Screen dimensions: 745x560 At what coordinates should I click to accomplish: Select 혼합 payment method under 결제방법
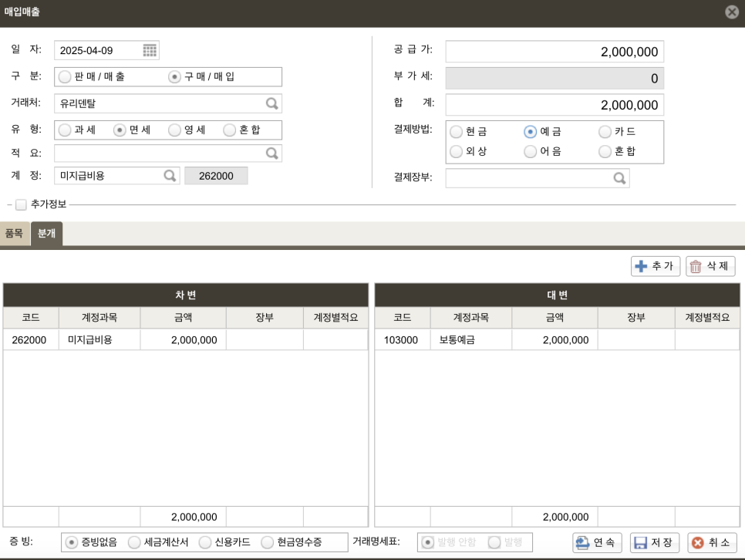605,152
